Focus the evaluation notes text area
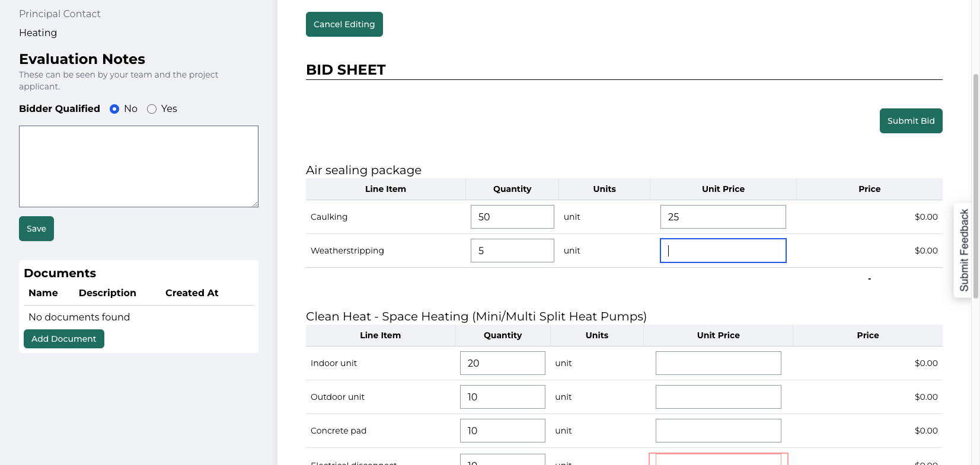The width and height of the screenshot is (980, 465). pyautogui.click(x=139, y=166)
